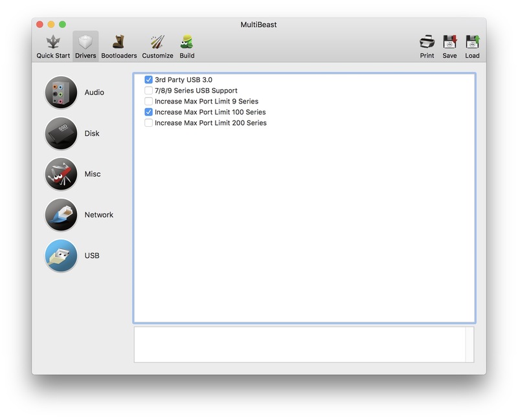Click the USB label in sidebar
The width and height of the screenshot is (518, 420).
pyautogui.click(x=92, y=256)
